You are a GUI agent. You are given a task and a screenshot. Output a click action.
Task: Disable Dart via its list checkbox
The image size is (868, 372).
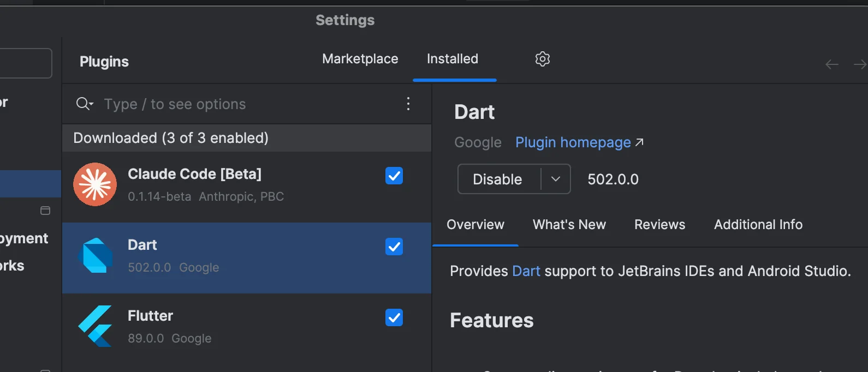[394, 247]
